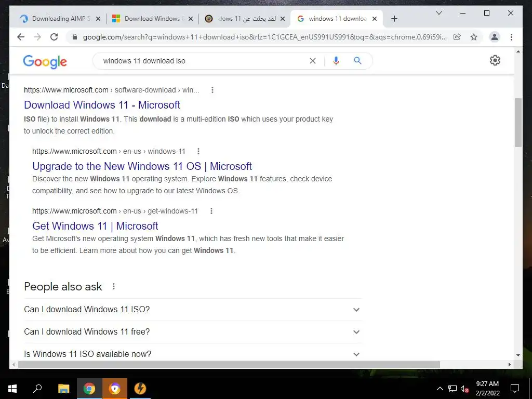Click the microsoft.com software-download breadcrumb
This screenshot has height=399, width=532.
[112, 90]
